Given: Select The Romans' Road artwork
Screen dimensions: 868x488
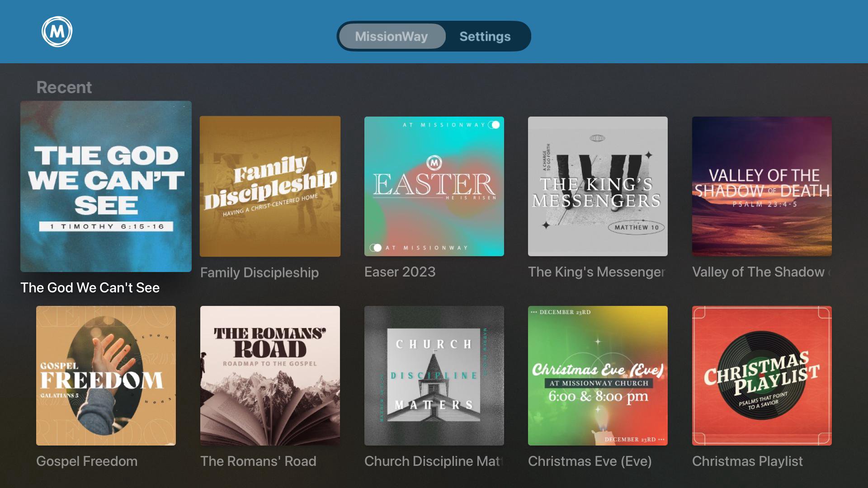Looking at the screenshot, I should 270,375.
